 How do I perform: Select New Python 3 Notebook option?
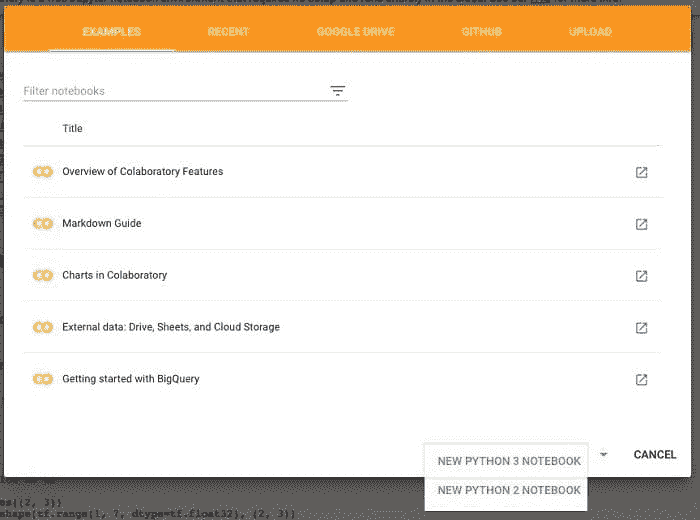509,461
